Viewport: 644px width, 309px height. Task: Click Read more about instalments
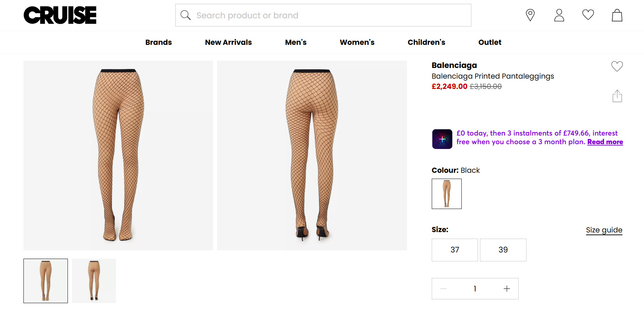(x=605, y=142)
